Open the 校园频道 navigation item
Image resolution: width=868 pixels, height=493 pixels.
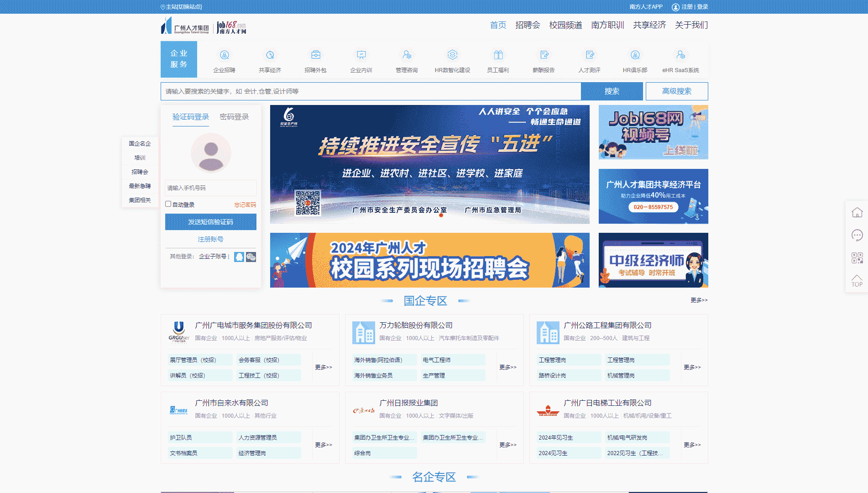click(565, 25)
